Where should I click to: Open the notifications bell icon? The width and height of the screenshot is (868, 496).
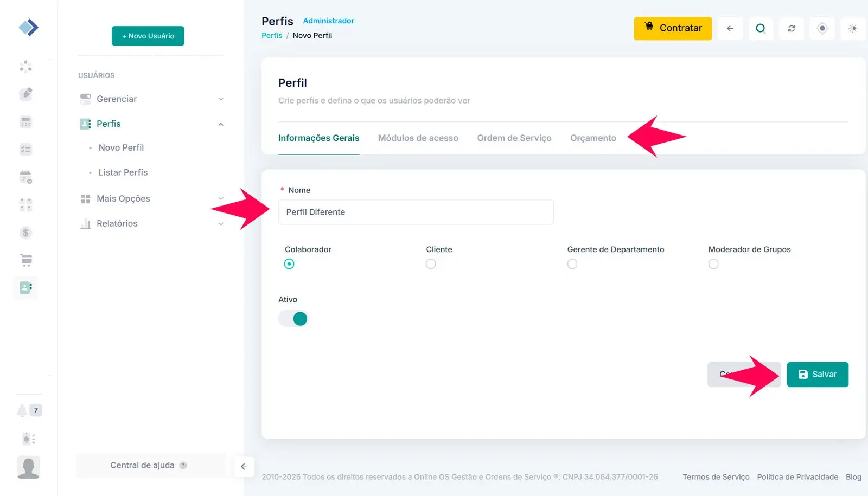pyautogui.click(x=22, y=410)
